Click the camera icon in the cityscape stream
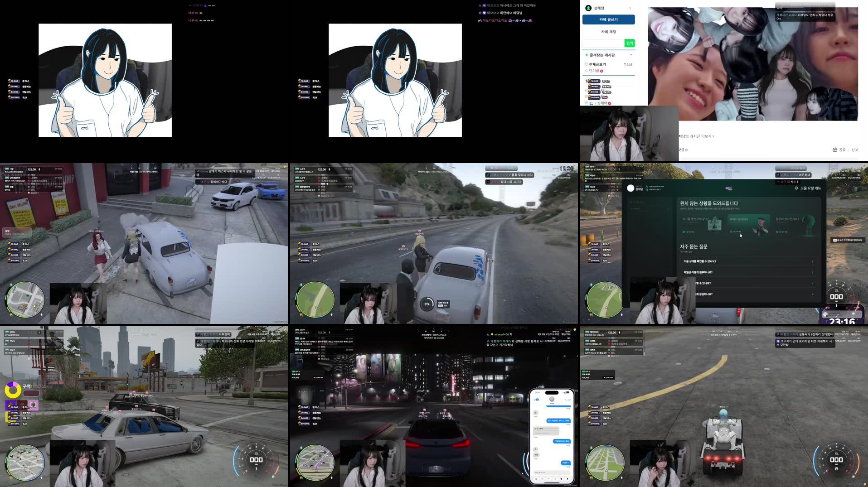The height and width of the screenshot is (487, 868). (x=33, y=405)
